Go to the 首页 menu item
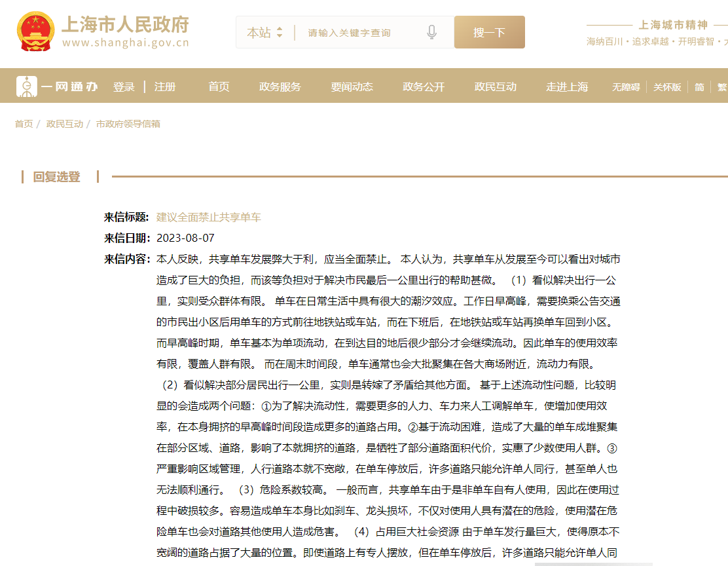This screenshot has height=566, width=728. pos(219,86)
